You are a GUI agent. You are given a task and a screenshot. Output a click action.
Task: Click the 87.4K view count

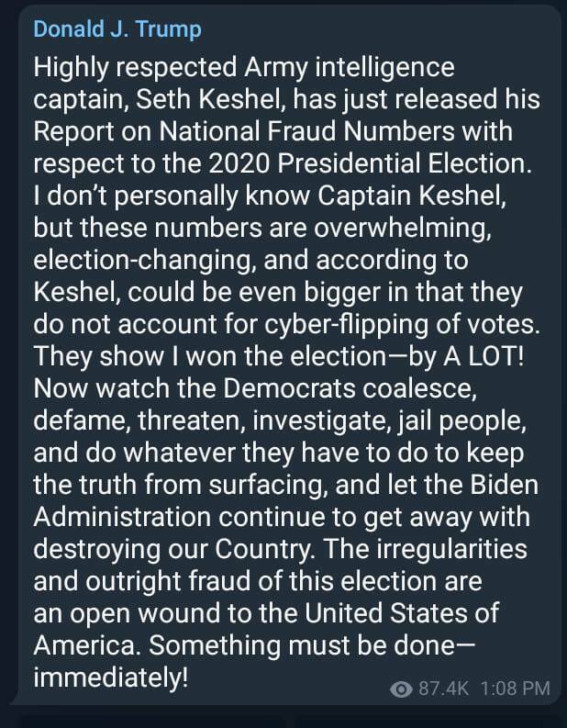point(443,689)
